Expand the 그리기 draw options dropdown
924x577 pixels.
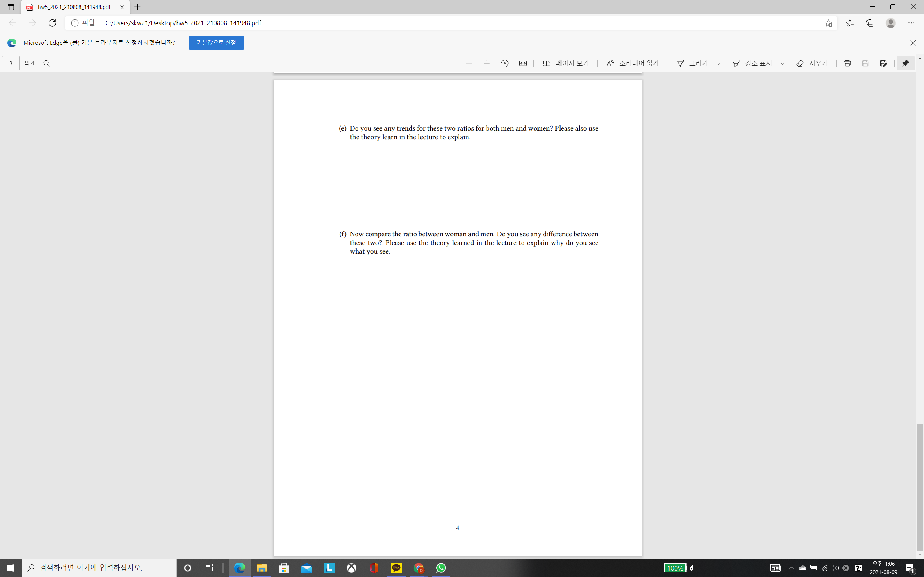[719, 64]
